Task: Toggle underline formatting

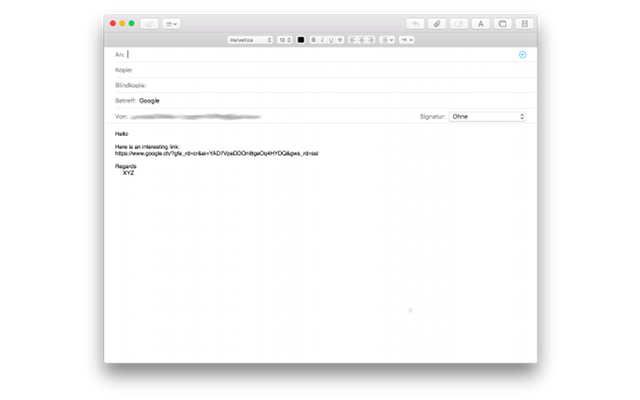Action: pyautogui.click(x=331, y=40)
